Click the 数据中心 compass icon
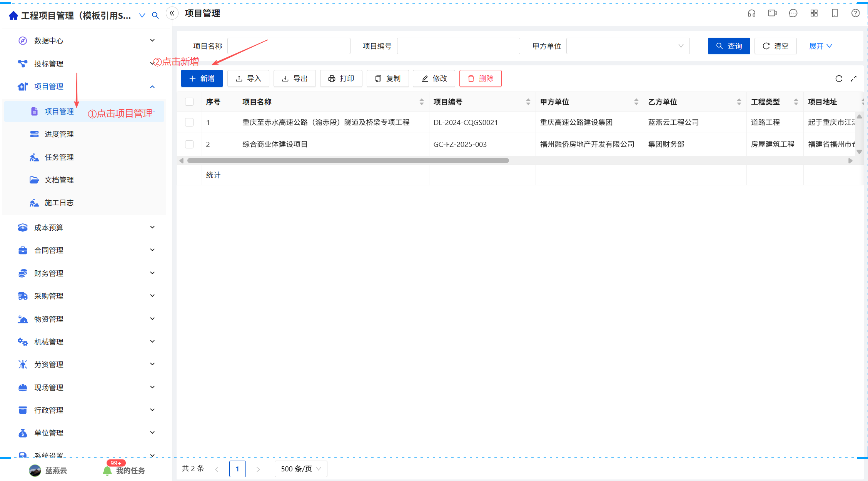868x481 pixels. pyautogui.click(x=23, y=41)
